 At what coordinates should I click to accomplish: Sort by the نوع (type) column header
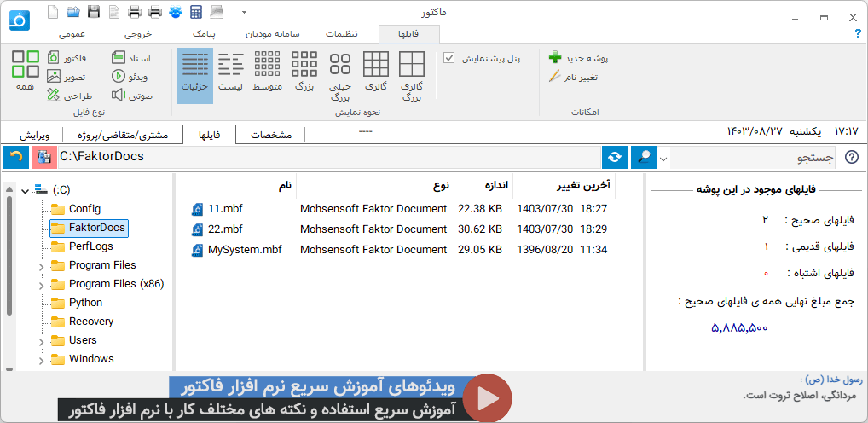point(375,185)
